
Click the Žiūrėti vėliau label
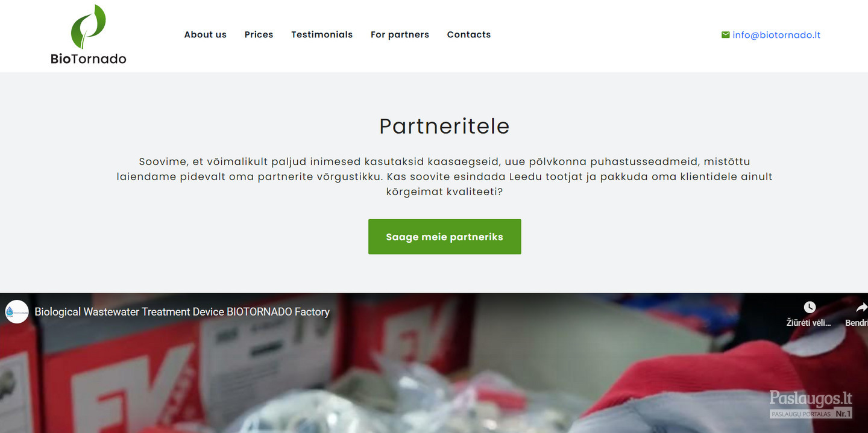[809, 323]
